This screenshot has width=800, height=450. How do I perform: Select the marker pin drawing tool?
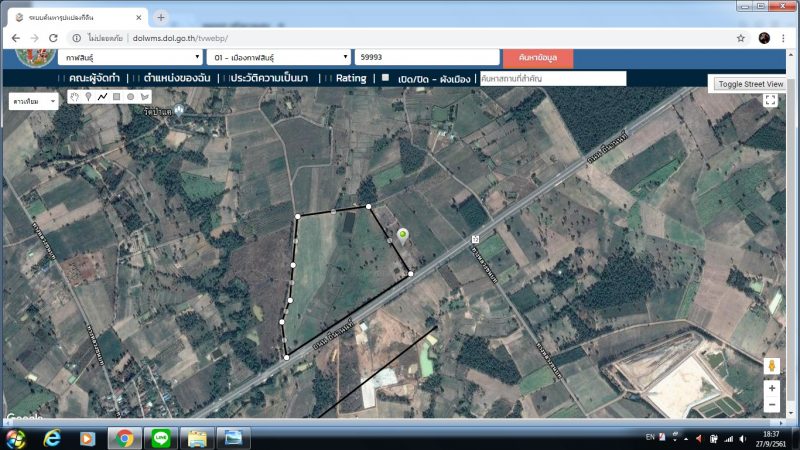(x=88, y=96)
